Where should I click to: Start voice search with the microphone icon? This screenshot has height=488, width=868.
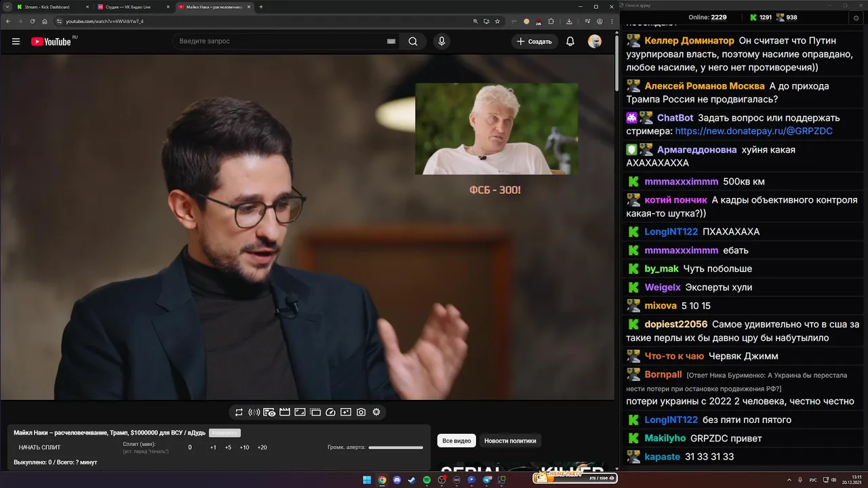[x=441, y=41]
